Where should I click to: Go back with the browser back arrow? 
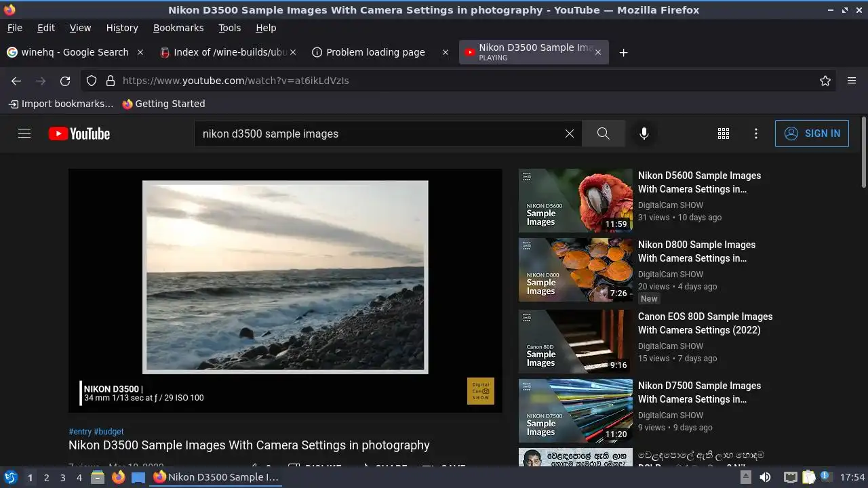click(x=16, y=81)
